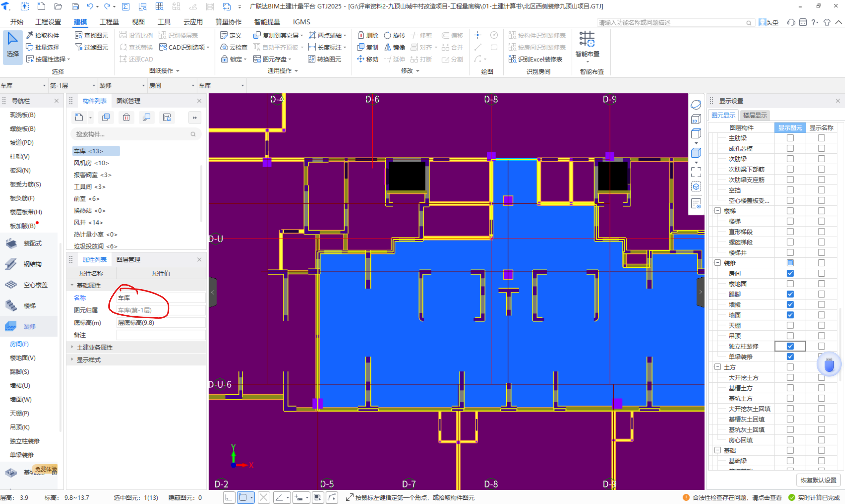
Task: Open the 工程量 ribbon tab
Action: [x=109, y=22]
